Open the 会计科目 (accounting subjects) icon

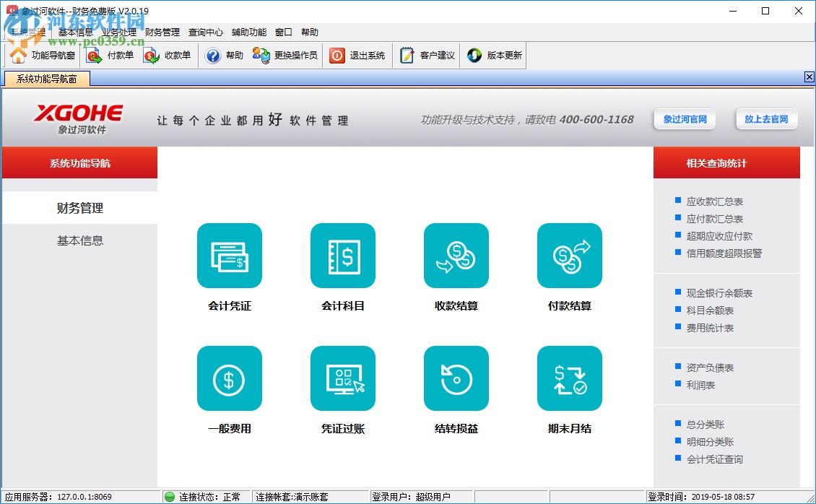click(x=342, y=256)
